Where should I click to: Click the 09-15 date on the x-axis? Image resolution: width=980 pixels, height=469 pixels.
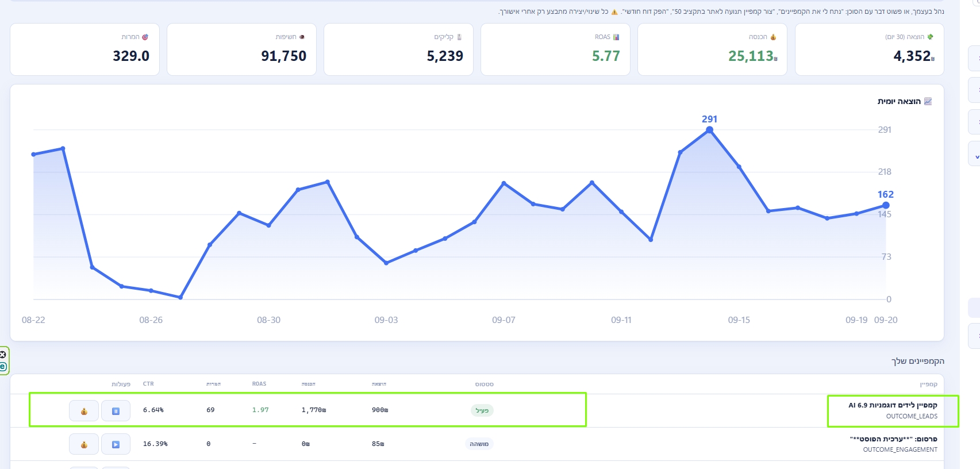[739, 320]
